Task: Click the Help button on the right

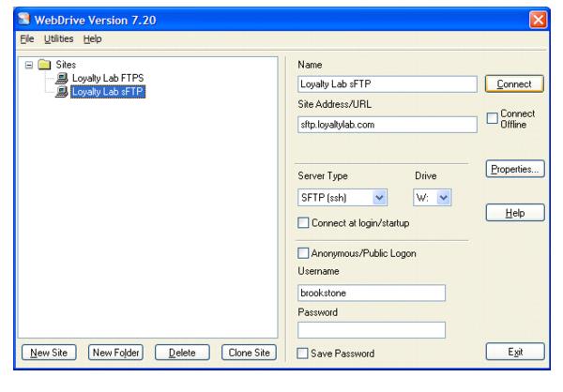Action: coord(515,213)
